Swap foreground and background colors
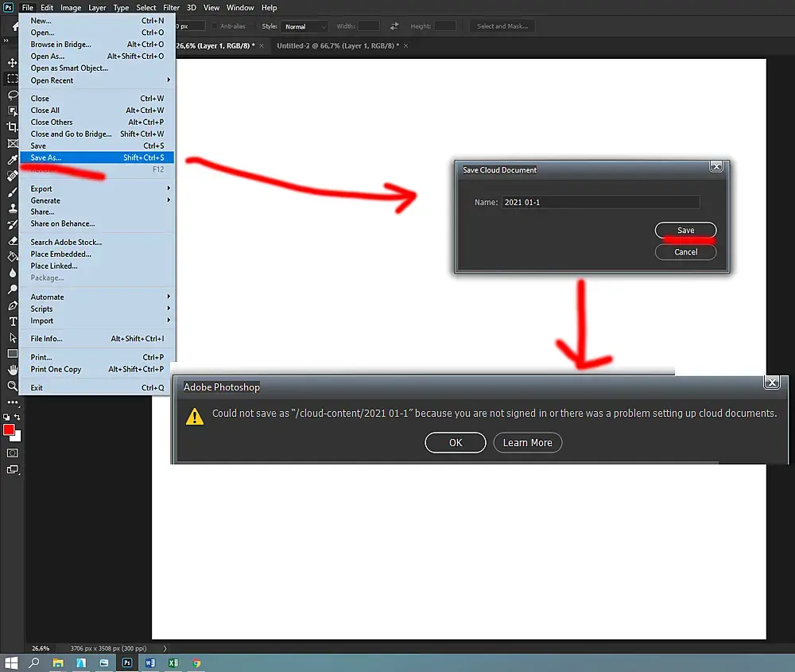 pyautogui.click(x=17, y=417)
